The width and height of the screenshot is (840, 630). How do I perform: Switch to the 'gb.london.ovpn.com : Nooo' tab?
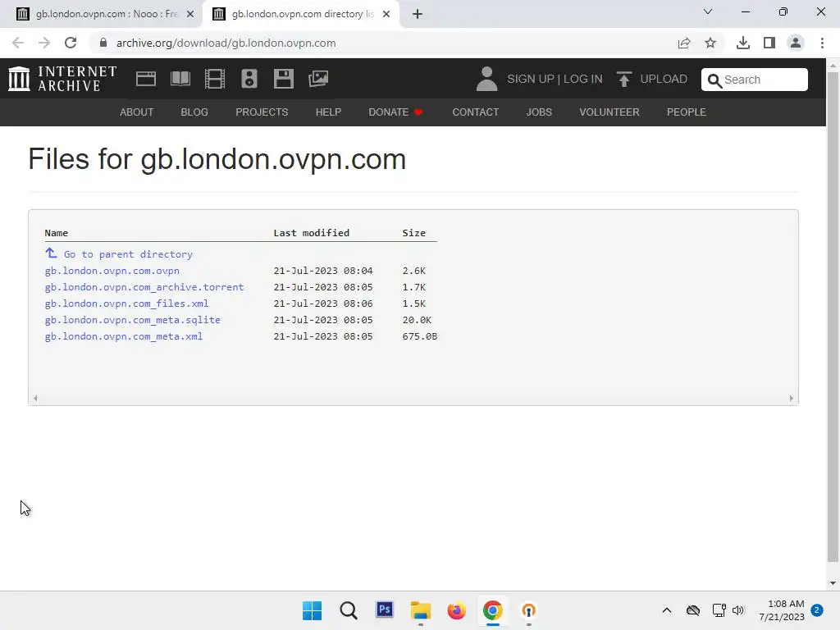[x=104, y=14]
